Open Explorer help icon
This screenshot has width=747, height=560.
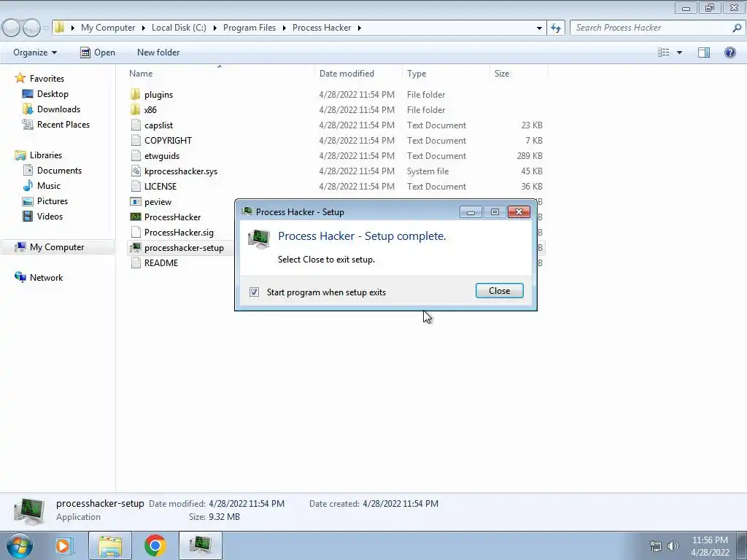coord(729,52)
